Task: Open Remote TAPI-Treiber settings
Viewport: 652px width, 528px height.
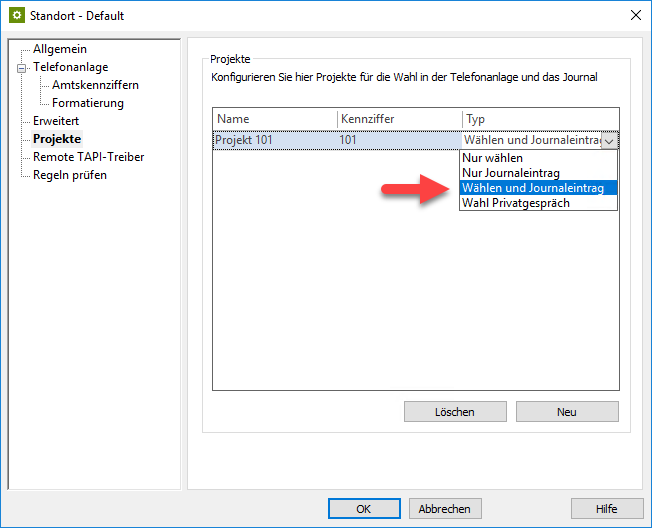Action: click(x=88, y=157)
